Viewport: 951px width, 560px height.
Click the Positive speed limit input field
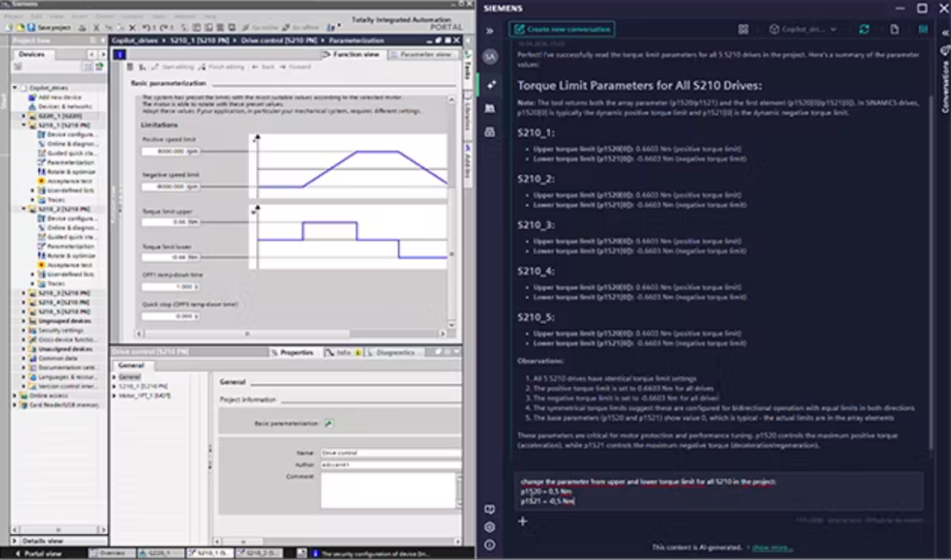point(171,151)
